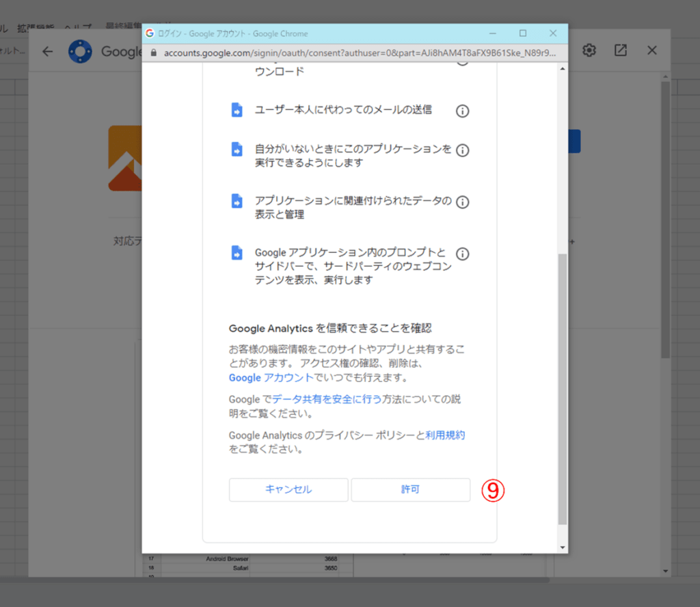The height and width of the screenshot is (607, 700).
Task: Open the Google アカウント link
Action: [x=271, y=377]
